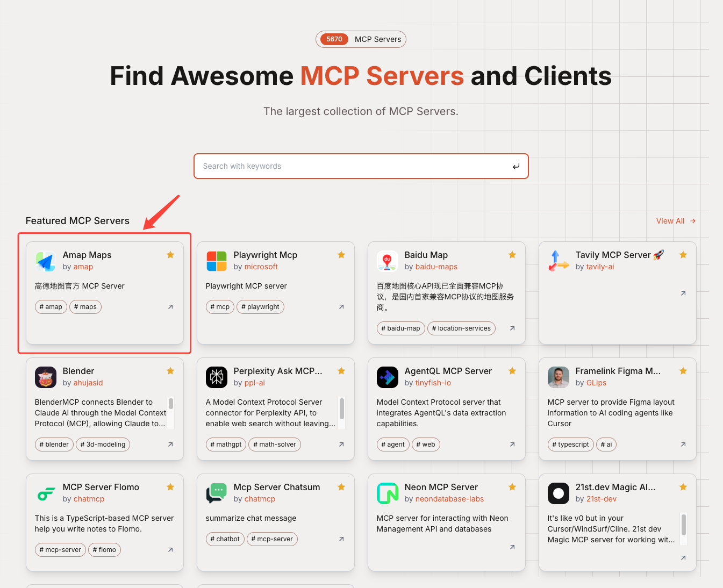Open the amap author link
This screenshot has width=723, height=588.
tap(83, 267)
